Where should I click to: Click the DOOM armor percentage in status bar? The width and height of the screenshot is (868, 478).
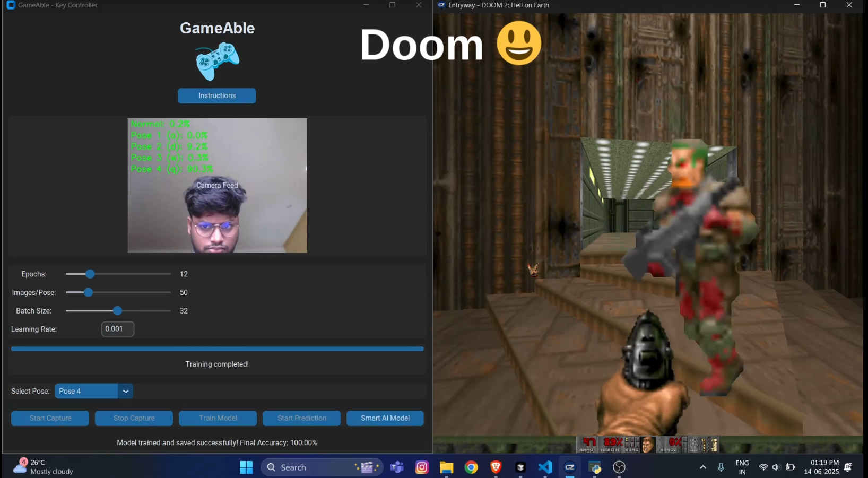point(675,442)
